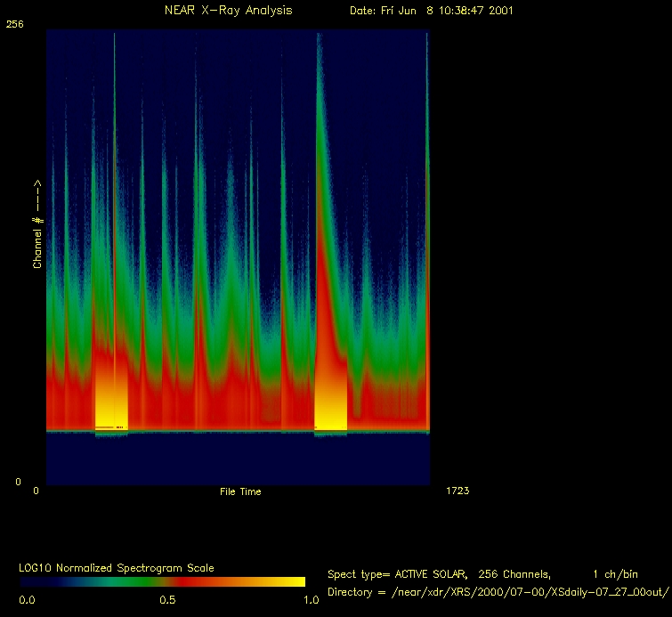This screenshot has height=617, width=672.
Task: Click the yellow end of the color scale bar
Action: tap(294, 581)
